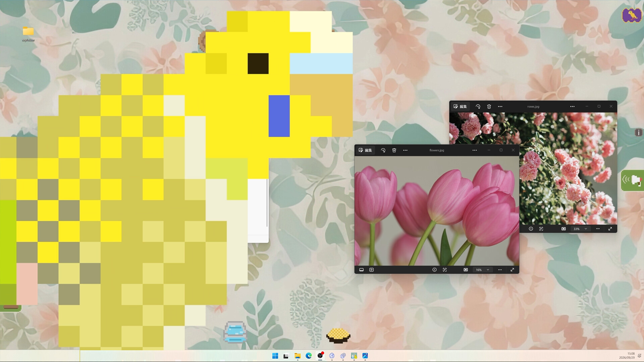The width and height of the screenshot is (644, 362).
Task: Click the 編集 edit button in roses.jpg window
Action: (460, 107)
